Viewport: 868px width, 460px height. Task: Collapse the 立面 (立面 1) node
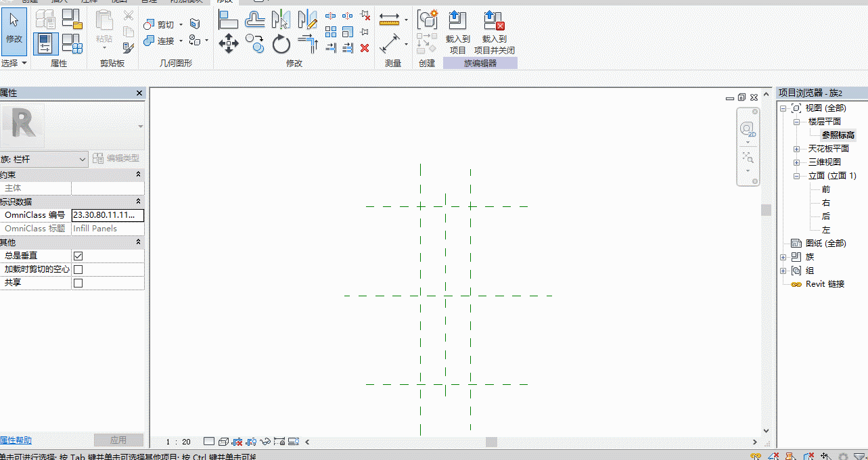coord(797,176)
